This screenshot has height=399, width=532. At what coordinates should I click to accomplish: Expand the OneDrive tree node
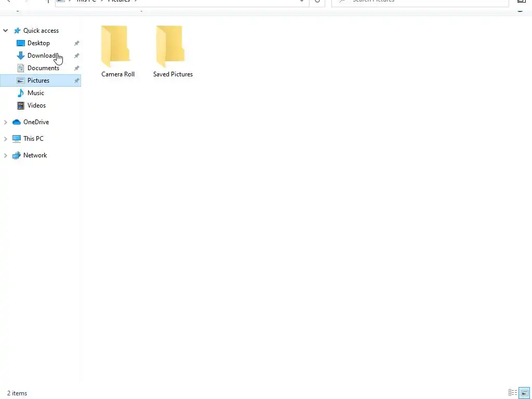point(5,122)
